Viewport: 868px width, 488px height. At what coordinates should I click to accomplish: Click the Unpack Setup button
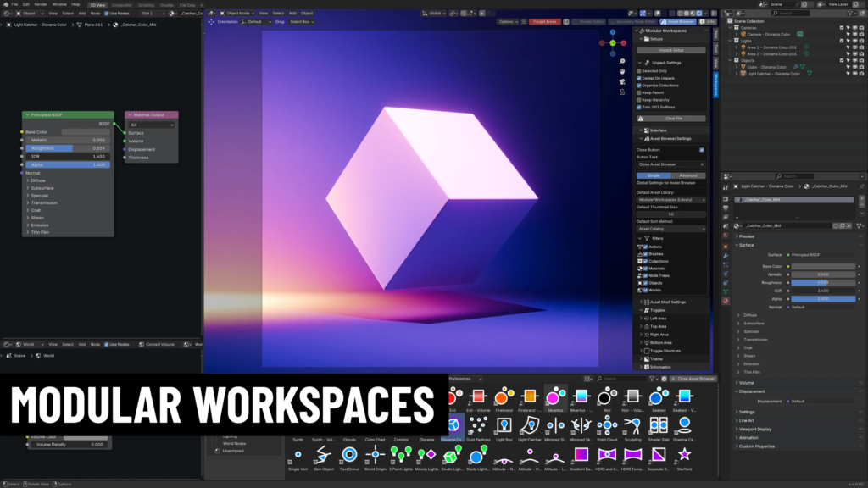point(671,50)
